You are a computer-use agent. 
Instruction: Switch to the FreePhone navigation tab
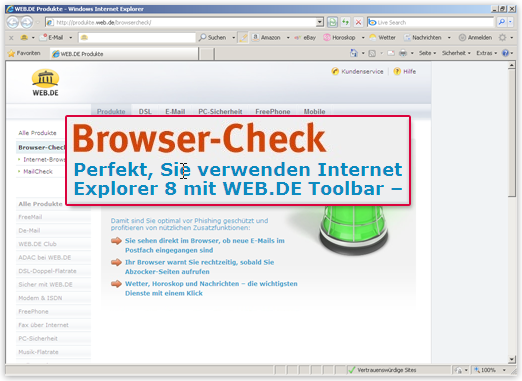tap(273, 111)
